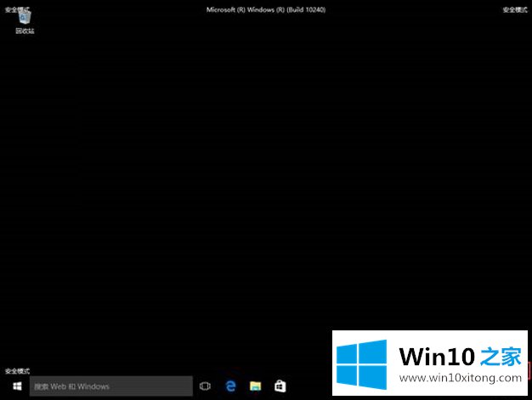Open the Store app from taskbar

280,386
